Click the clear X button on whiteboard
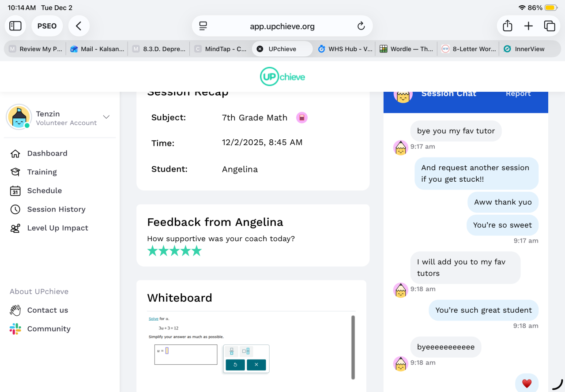Screen dimensions: 565x392 [x=256, y=365]
